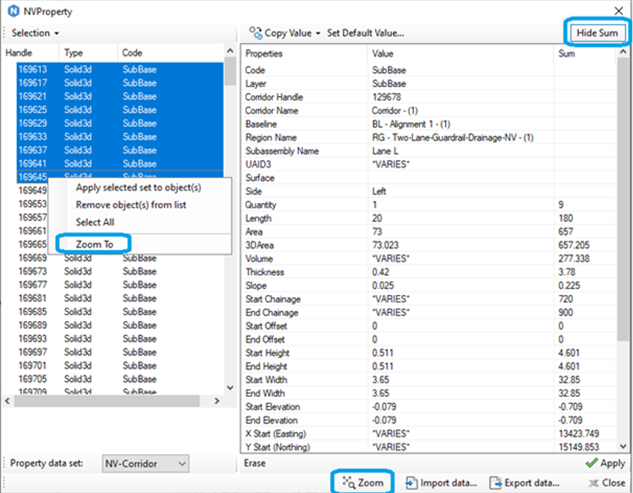Screen dimensions: 633x493
Task: Click Export data icon button
Action: click(x=495, y=483)
